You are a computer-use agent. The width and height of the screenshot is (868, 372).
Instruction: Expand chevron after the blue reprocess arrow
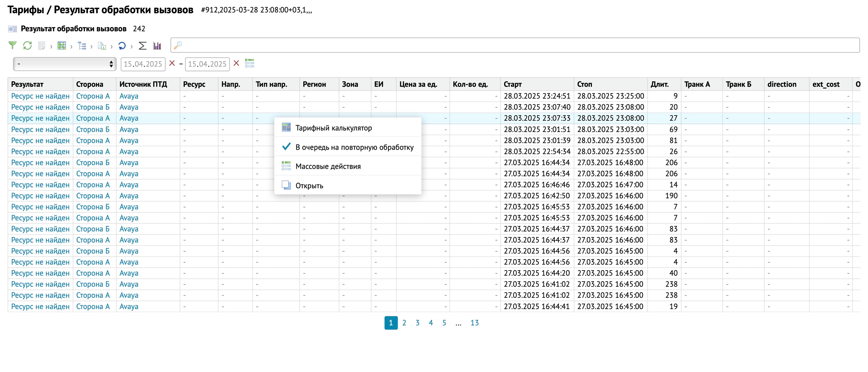coord(131,46)
